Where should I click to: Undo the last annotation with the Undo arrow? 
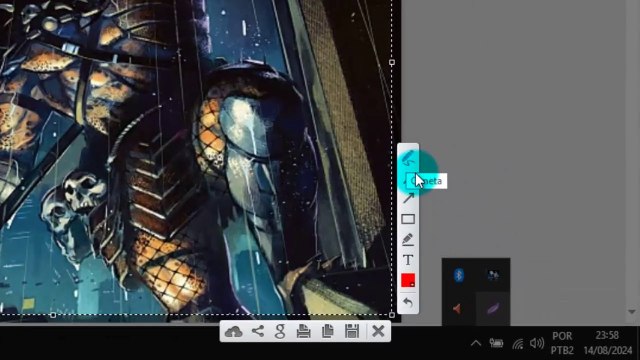[408, 302]
